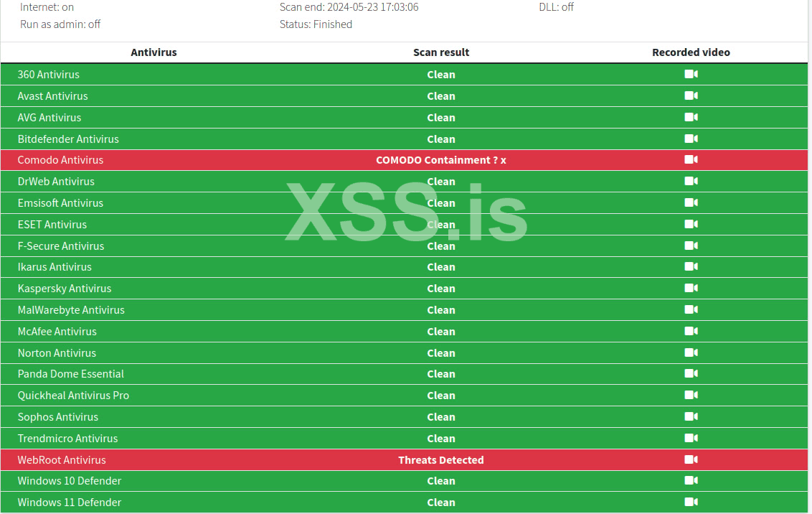Click MalWarebyte Antivirus name

(71, 310)
